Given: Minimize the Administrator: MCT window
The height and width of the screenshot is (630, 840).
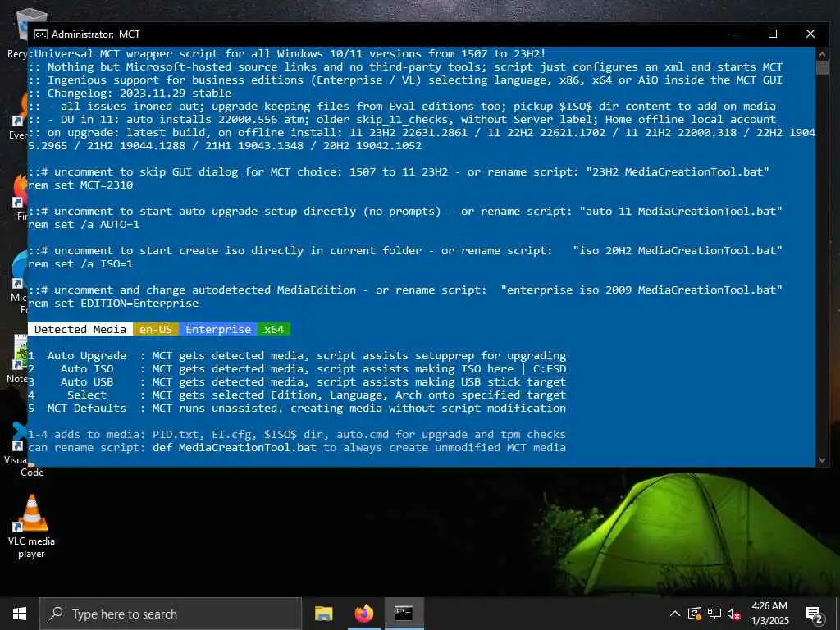Looking at the screenshot, I should click(736, 34).
